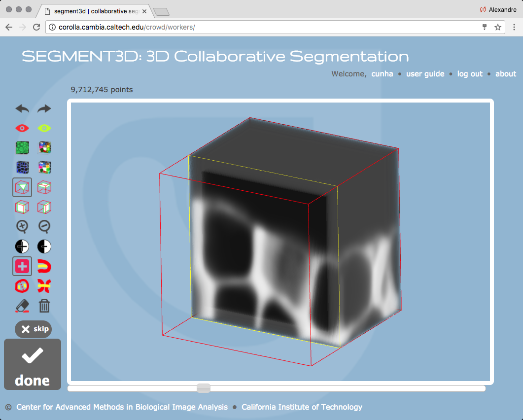Viewport: 523px width, 420px height.
Task: Click the trash can delete icon
Action: coord(44,306)
